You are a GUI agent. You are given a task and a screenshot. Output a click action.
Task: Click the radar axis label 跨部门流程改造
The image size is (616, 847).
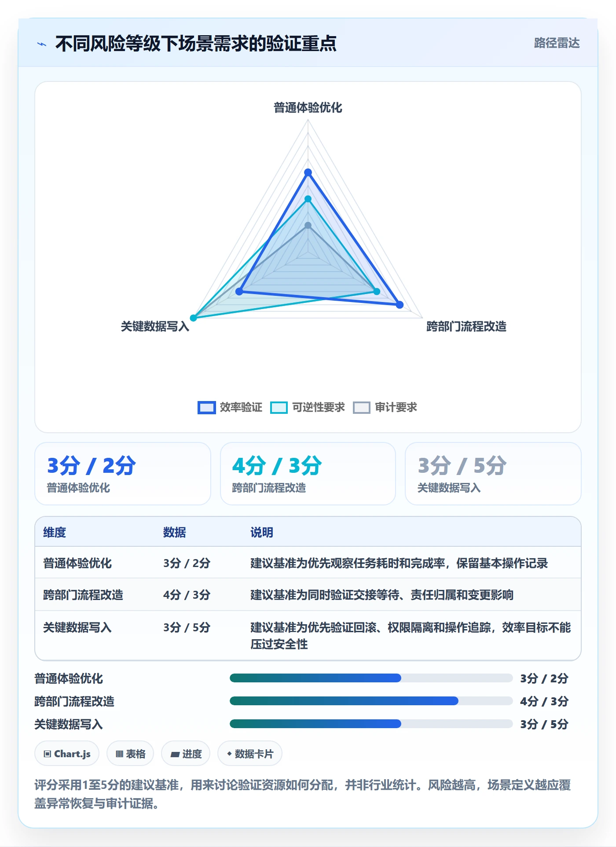coord(466,326)
